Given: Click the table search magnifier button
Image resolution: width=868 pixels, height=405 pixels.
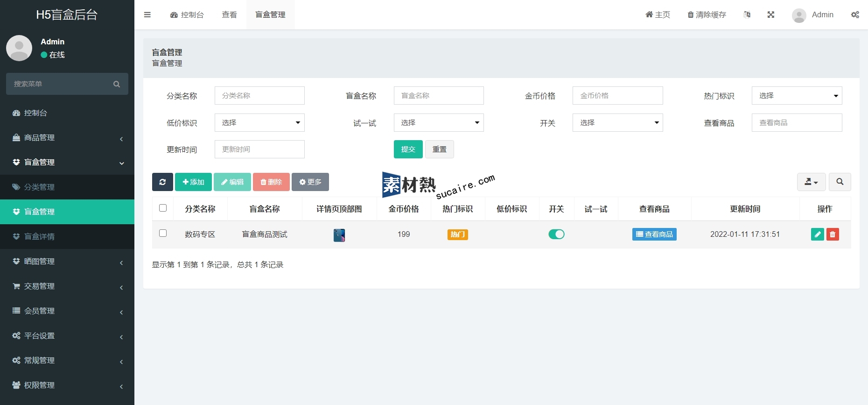Looking at the screenshot, I should click(x=840, y=182).
